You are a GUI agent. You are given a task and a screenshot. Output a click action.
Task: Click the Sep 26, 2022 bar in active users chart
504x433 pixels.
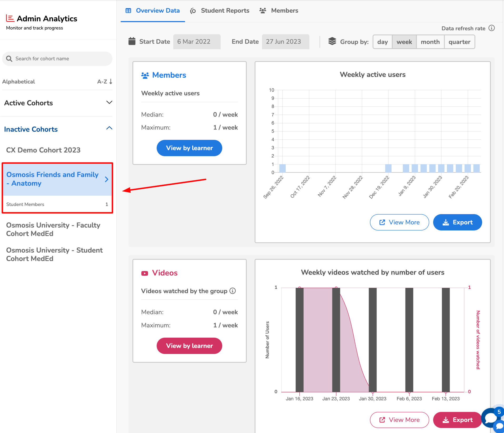coord(283,168)
